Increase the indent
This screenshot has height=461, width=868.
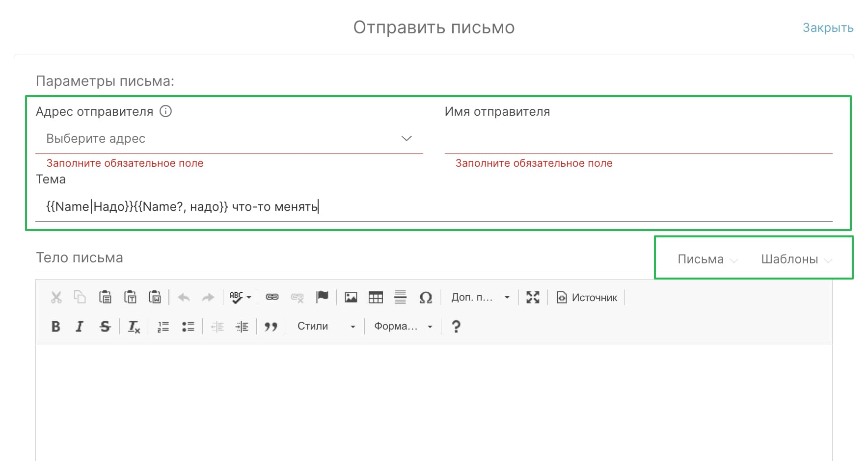point(242,327)
